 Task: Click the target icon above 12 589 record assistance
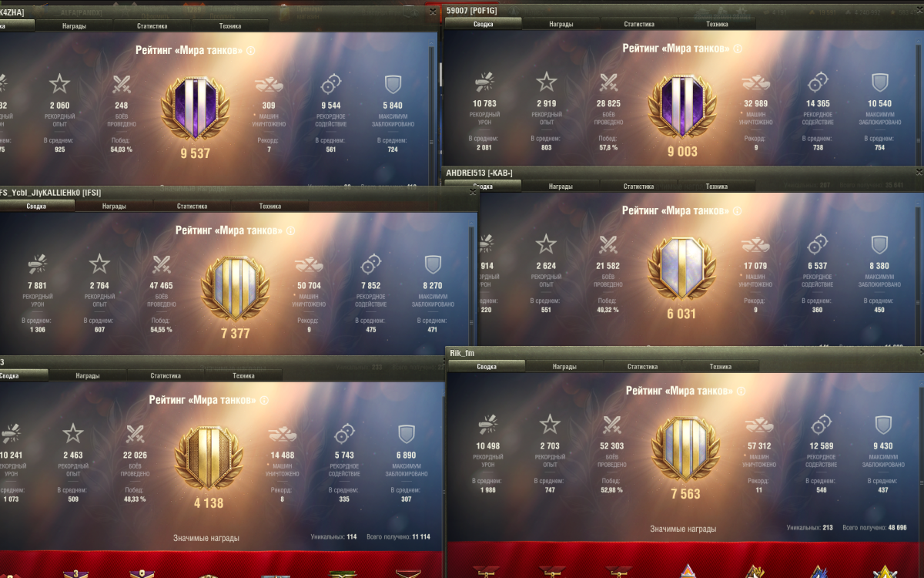pos(820,425)
